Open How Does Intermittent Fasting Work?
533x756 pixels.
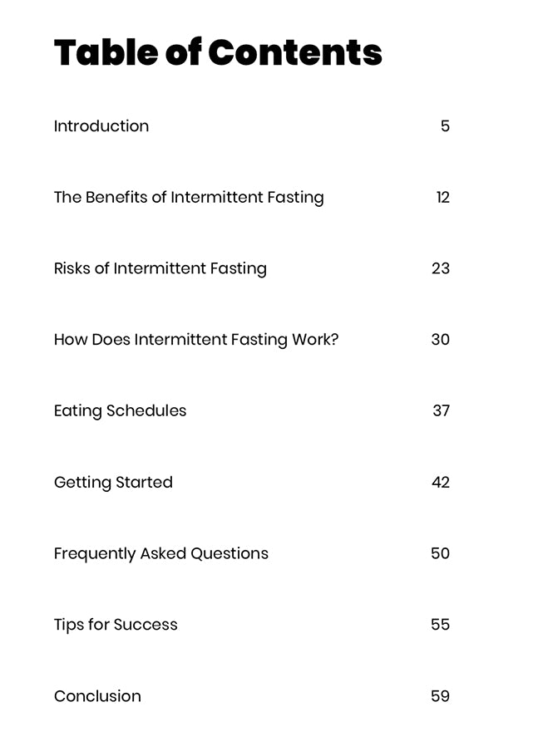[196, 340]
